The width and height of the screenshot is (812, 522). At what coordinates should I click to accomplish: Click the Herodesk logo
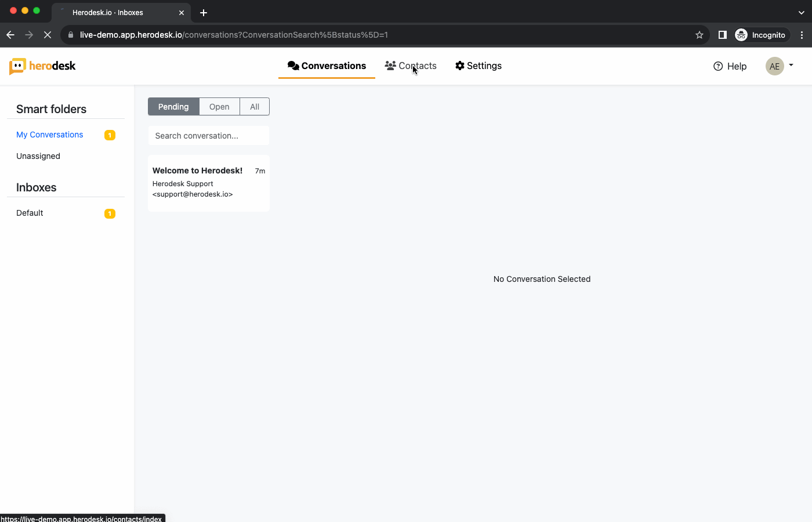pos(42,66)
